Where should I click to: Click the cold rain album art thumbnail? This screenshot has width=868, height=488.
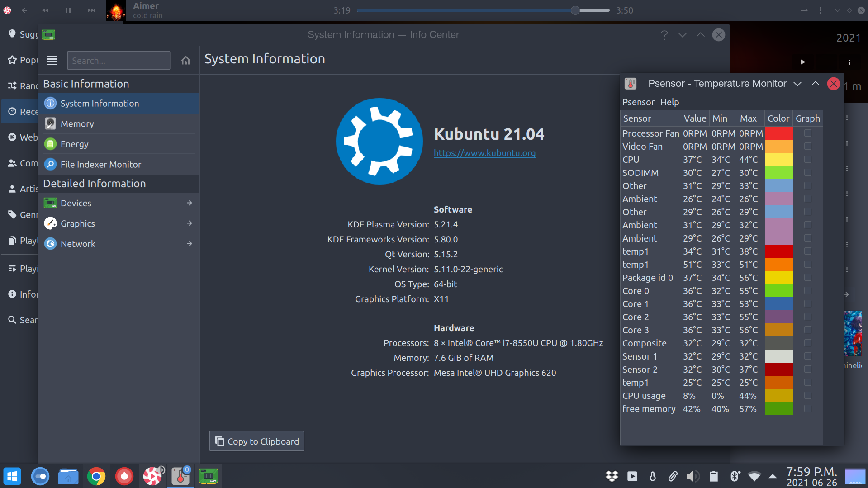coord(116,10)
